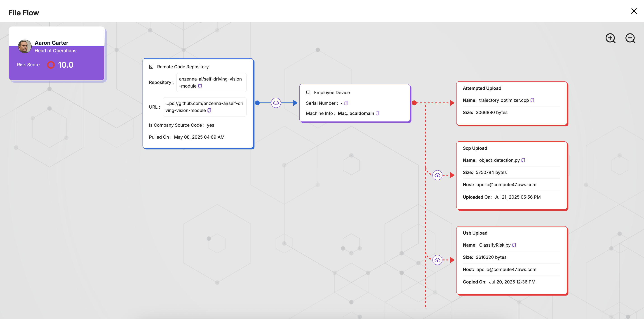
Task: Click the Employee Device laptop icon
Action: point(308,93)
